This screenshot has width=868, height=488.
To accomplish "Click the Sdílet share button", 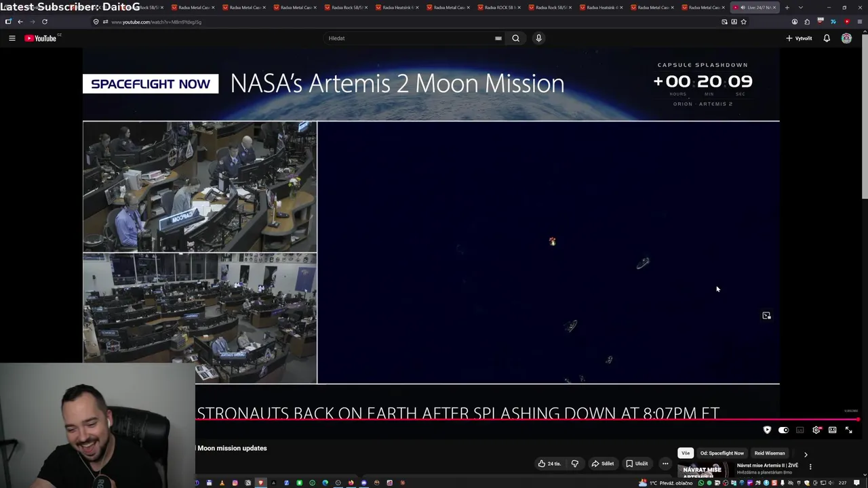I will (602, 464).
